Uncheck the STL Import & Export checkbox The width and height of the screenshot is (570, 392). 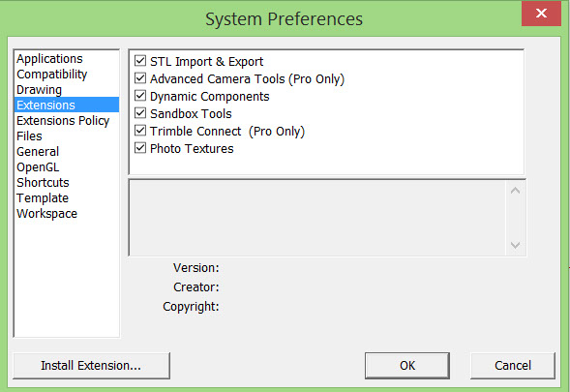coord(140,61)
